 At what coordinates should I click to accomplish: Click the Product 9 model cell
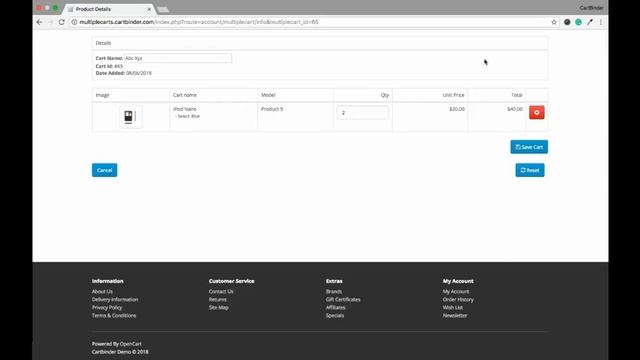(272, 109)
